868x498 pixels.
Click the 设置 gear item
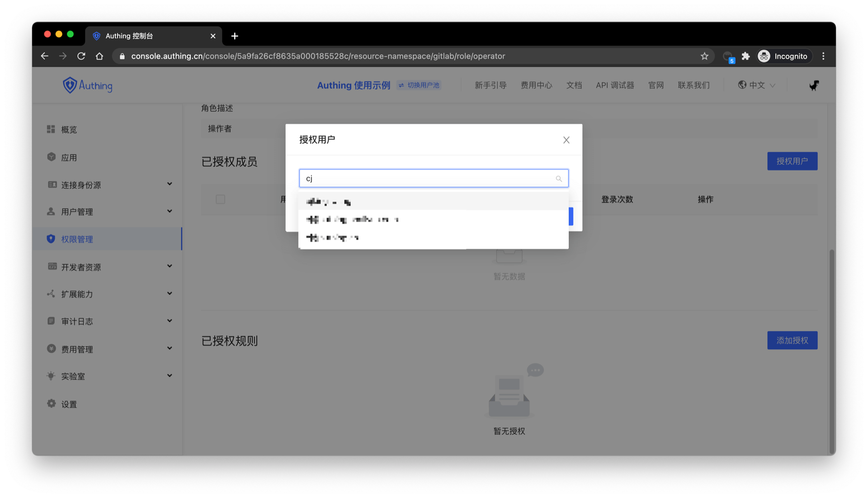coord(69,404)
